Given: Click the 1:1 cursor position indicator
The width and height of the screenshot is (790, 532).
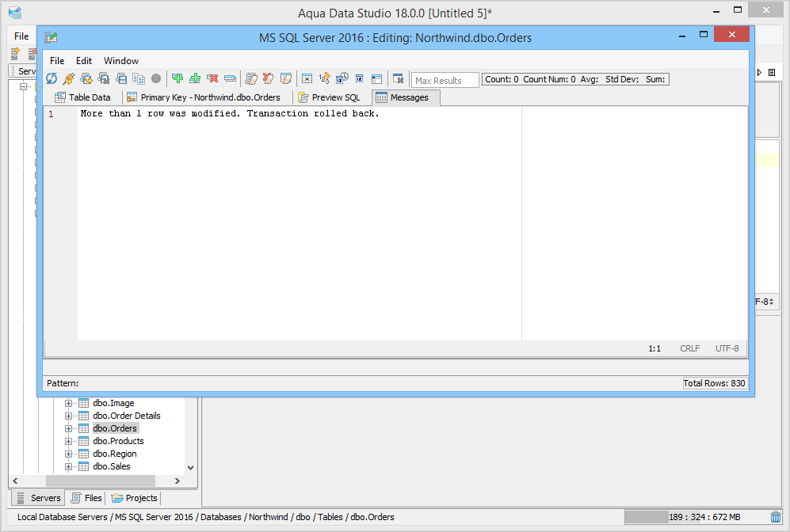Looking at the screenshot, I should [655, 348].
